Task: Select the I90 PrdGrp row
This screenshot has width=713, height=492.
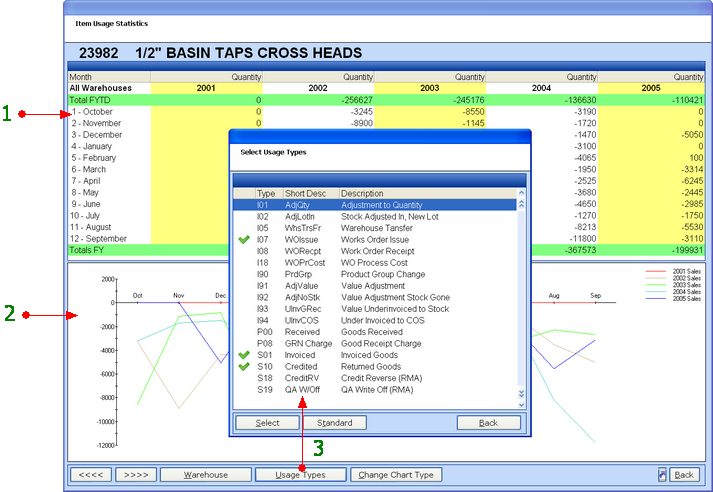Action: (375, 274)
